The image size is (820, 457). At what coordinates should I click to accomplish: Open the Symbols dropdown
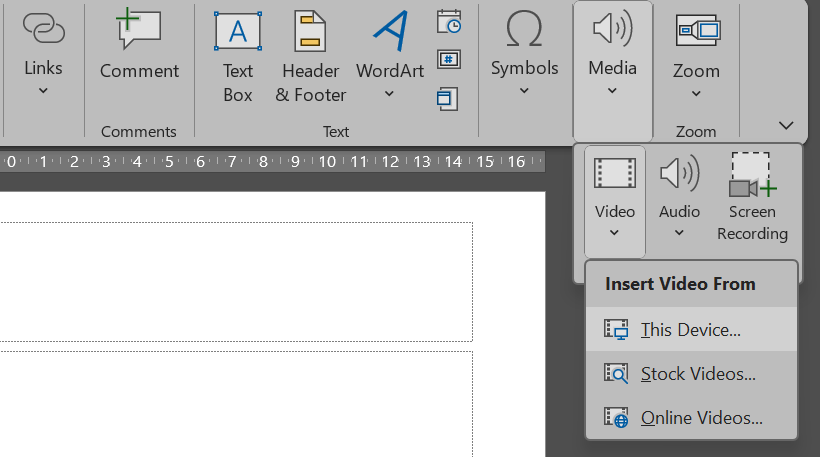[525, 52]
